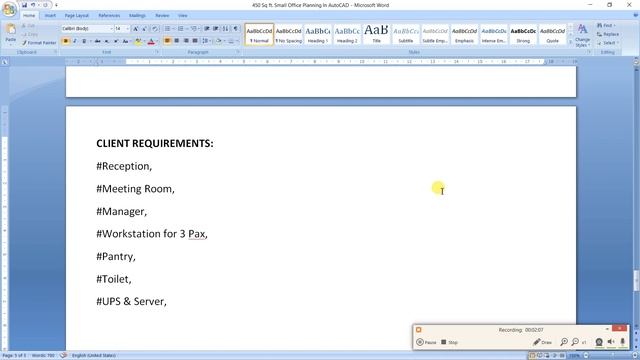The width and height of the screenshot is (640, 360).
Task: Open References tab
Action: pos(109,16)
